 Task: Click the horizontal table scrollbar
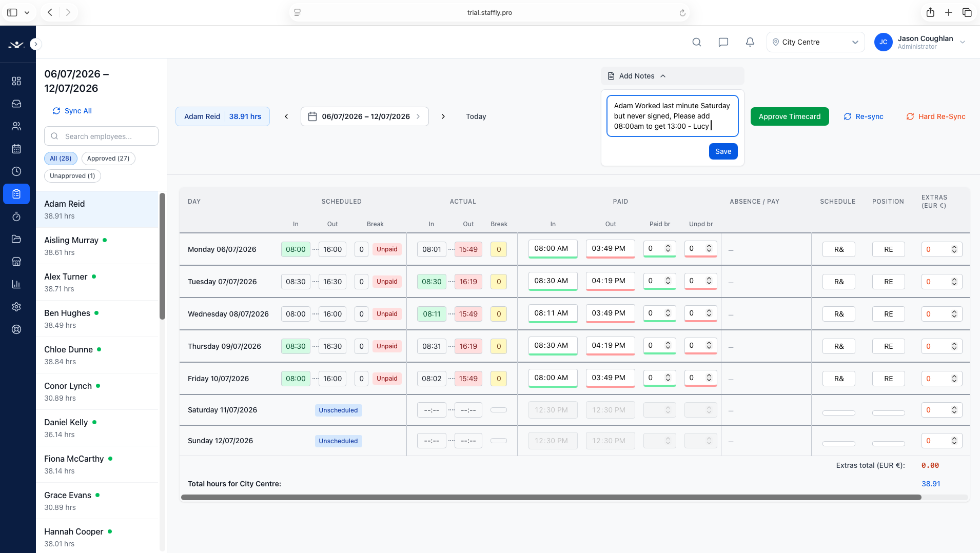pos(551,497)
